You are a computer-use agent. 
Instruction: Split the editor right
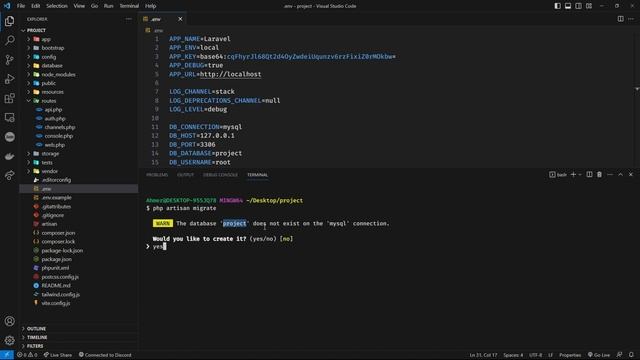pos(620,19)
